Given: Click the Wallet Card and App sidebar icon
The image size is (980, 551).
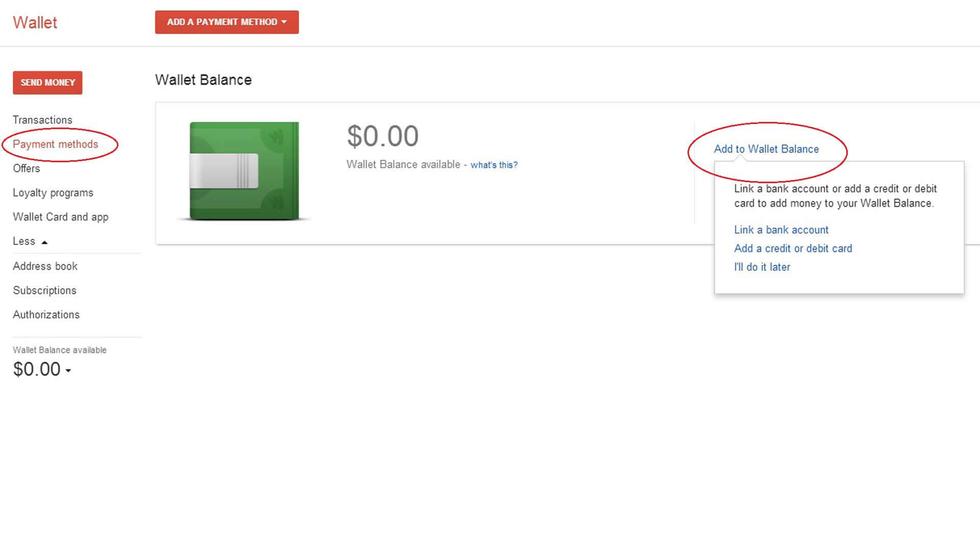Looking at the screenshot, I should pos(62,217).
